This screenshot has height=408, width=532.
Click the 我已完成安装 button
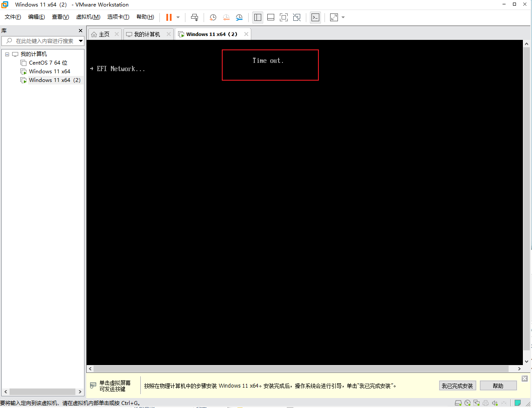tap(457, 386)
